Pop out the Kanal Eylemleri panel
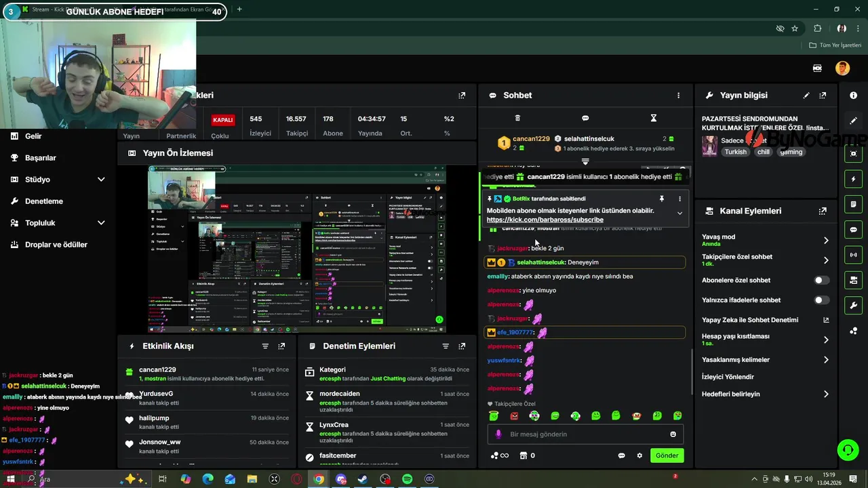 [823, 211]
